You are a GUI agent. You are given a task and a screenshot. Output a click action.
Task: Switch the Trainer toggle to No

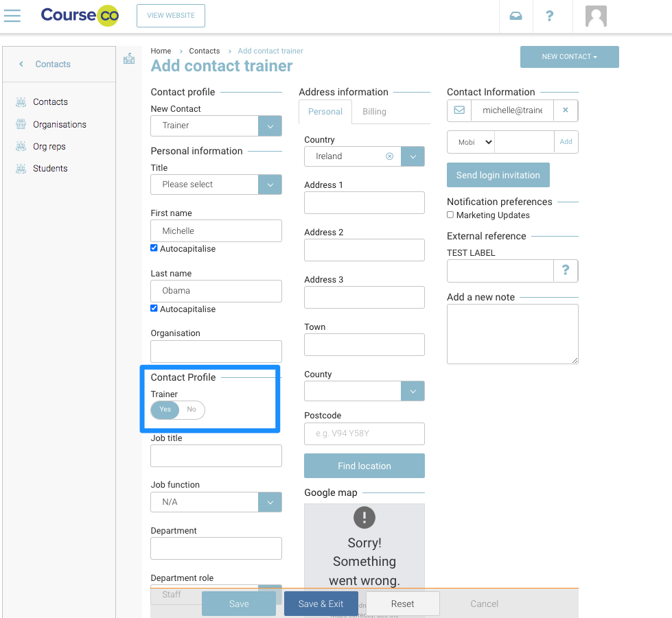(x=192, y=409)
